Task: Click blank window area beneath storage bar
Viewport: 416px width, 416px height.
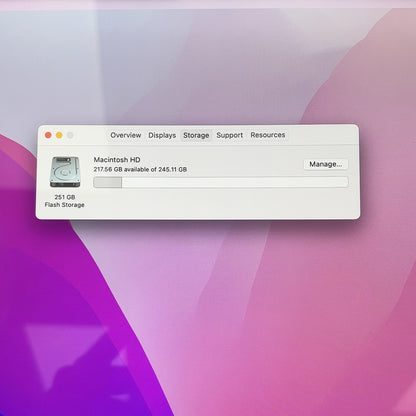Action: point(220,203)
